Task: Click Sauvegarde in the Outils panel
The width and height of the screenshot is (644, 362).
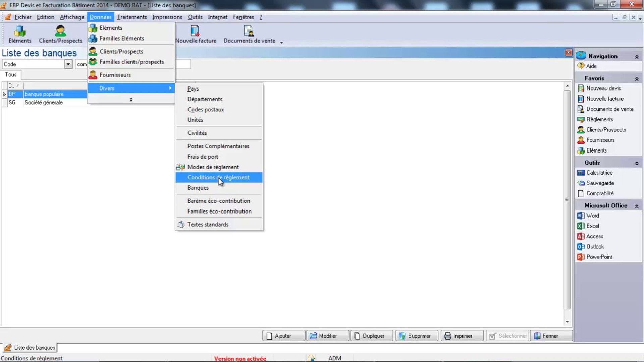Action: [x=600, y=183]
